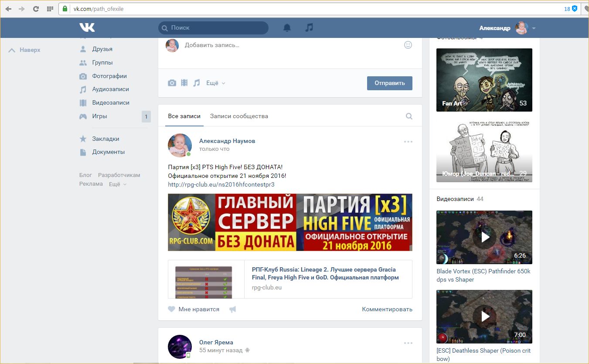Screen dimensions: 589x364
Task: Share post using megaphone icon
Action: click(233, 310)
